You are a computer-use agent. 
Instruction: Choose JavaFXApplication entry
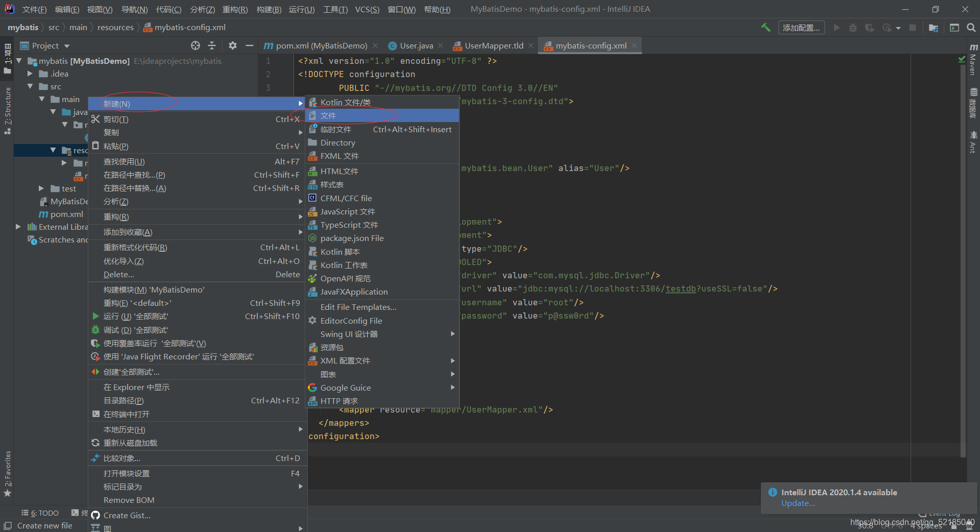point(382,292)
